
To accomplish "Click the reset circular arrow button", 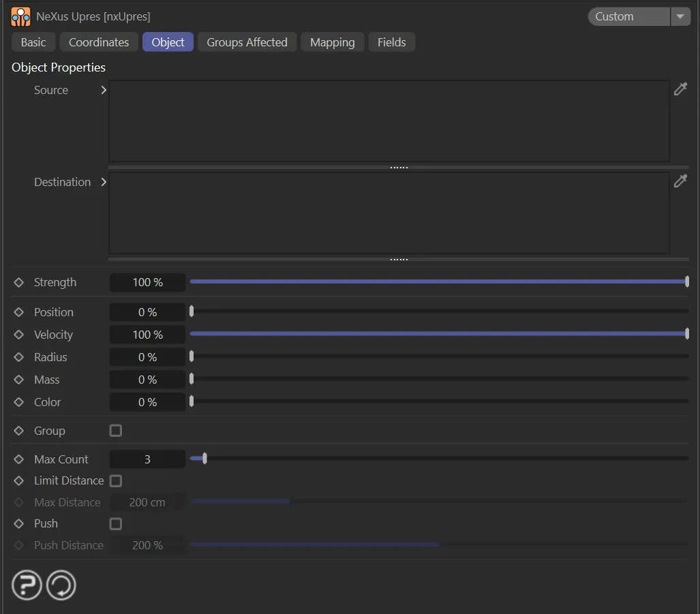I will tap(61, 585).
